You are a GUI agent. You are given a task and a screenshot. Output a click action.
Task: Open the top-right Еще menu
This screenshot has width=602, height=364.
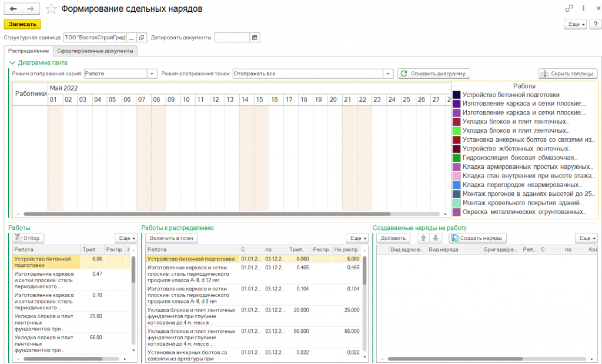pyautogui.click(x=575, y=24)
